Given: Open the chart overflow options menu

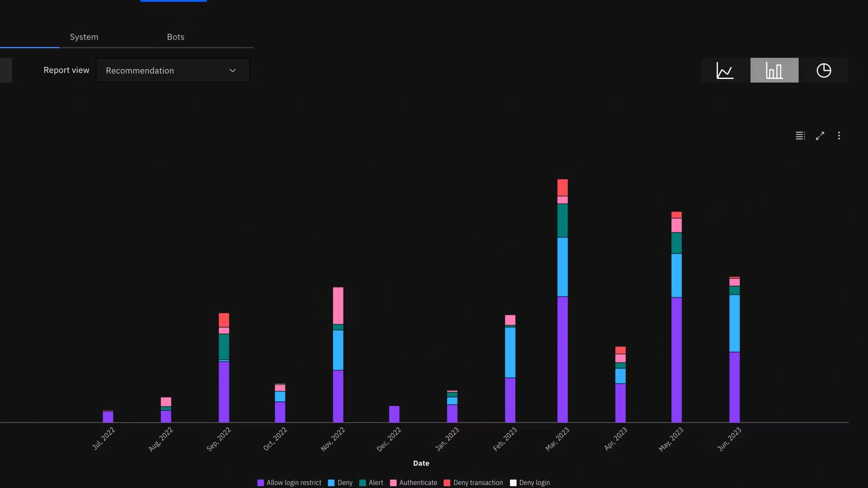Looking at the screenshot, I should pos(838,136).
